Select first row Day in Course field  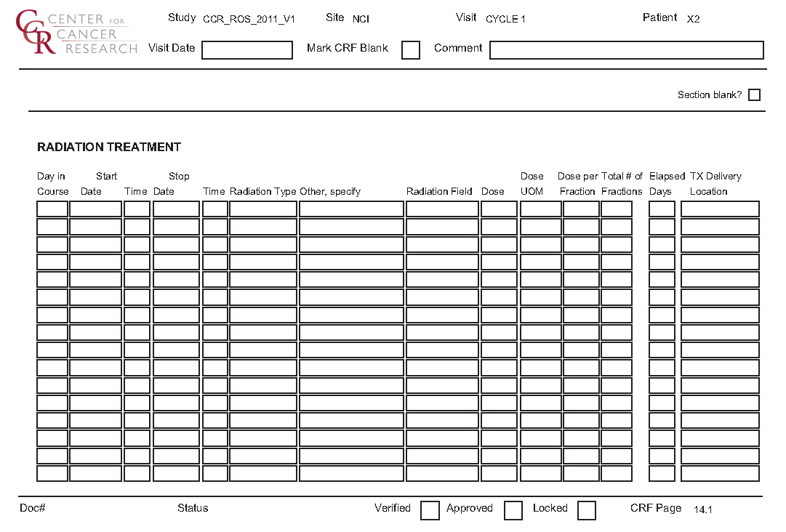coord(52,209)
